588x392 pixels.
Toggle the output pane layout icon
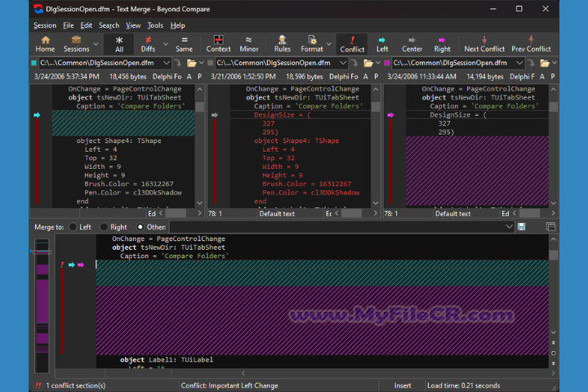[550, 226]
